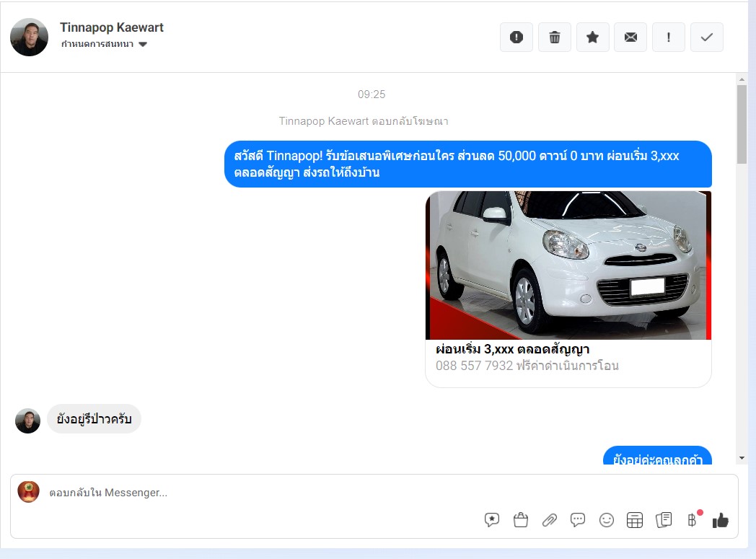Flag conversation as priority with exclamation mark
Image resolution: width=756 pixels, height=559 pixels.
(669, 37)
